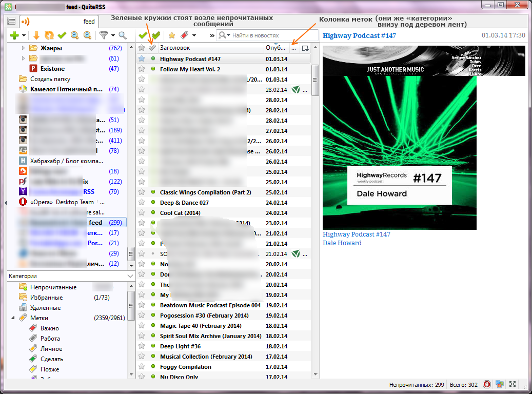The width and height of the screenshot is (532, 394).
Task: Toggle star for Cool Cat (2014)
Action: point(142,212)
